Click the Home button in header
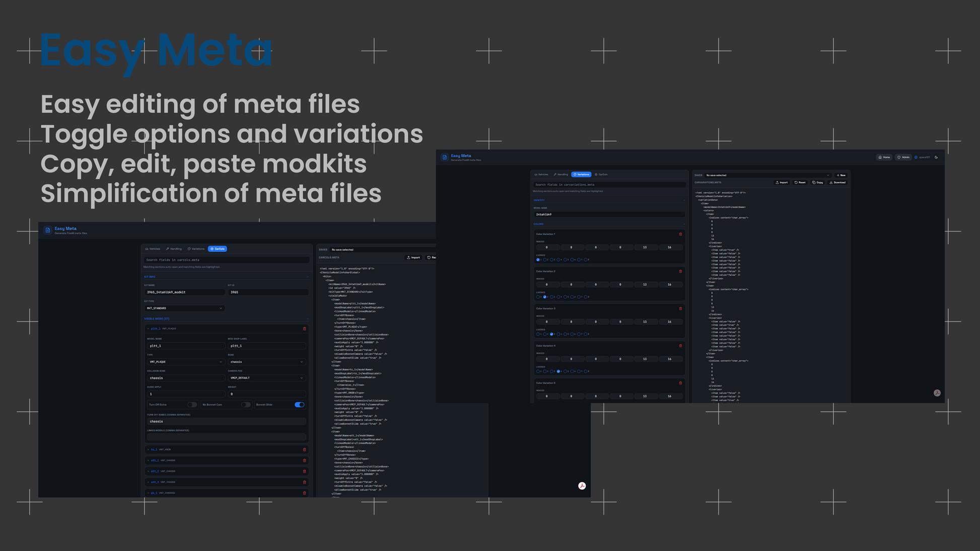This screenshot has height=551, width=980. pos(884,157)
